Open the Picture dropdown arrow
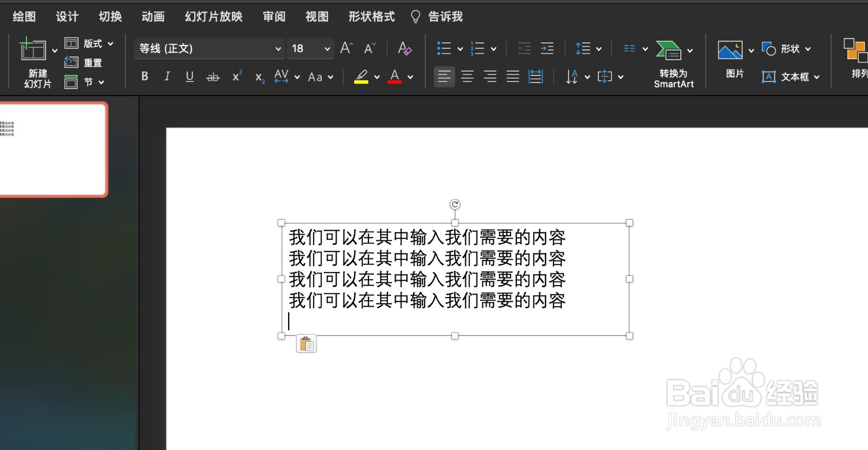The height and width of the screenshot is (450, 868). (751, 51)
